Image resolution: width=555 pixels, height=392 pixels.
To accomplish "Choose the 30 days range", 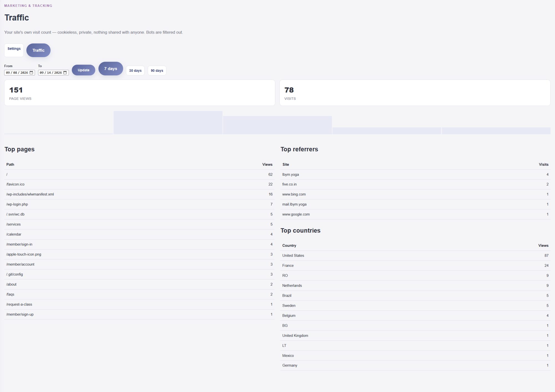I will tap(135, 70).
